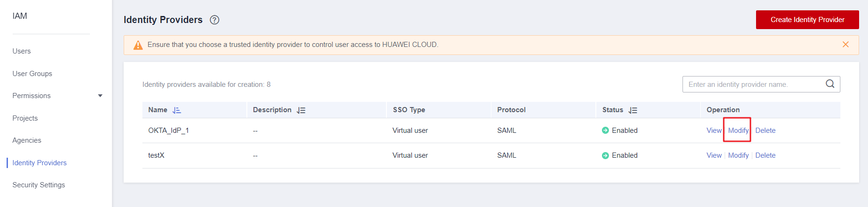
Task: Sort table by Status column icon
Action: coord(633,110)
